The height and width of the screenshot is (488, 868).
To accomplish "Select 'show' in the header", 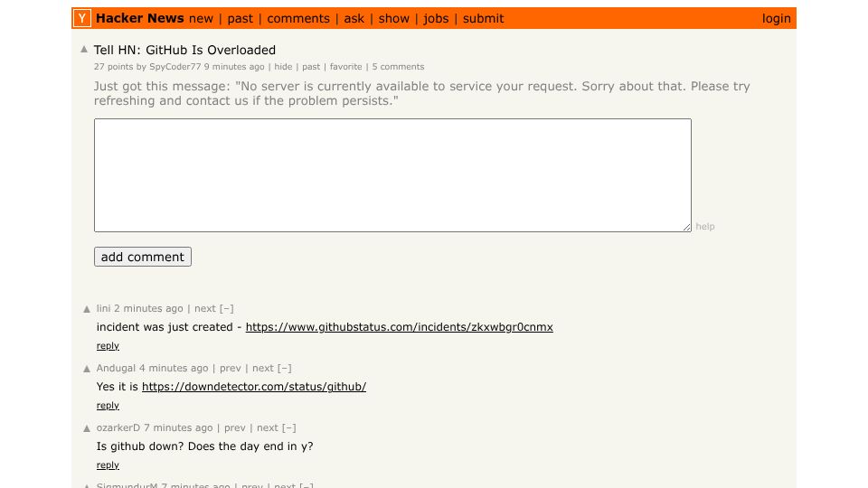I will pyautogui.click(x=393, y=19).
